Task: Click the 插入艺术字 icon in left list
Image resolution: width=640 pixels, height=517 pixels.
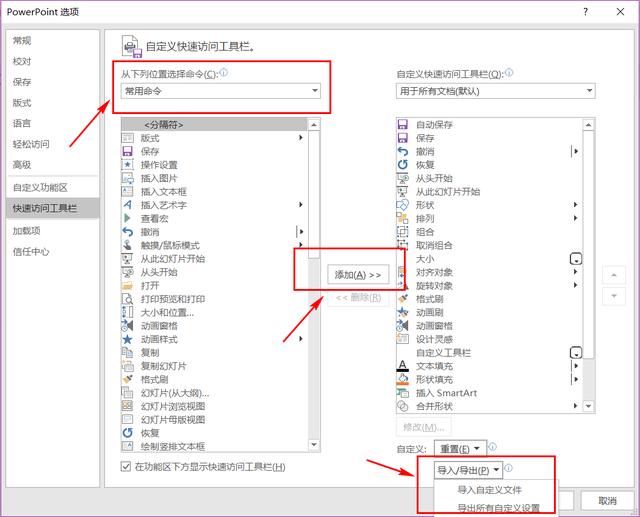Action: point(127,205)
